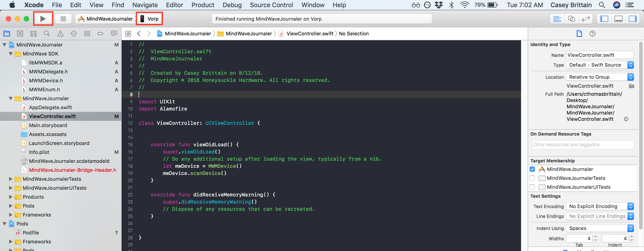Collapse the MindWave SDK group
Viewport: 644px width, 251px height.
tap(11, 54)
